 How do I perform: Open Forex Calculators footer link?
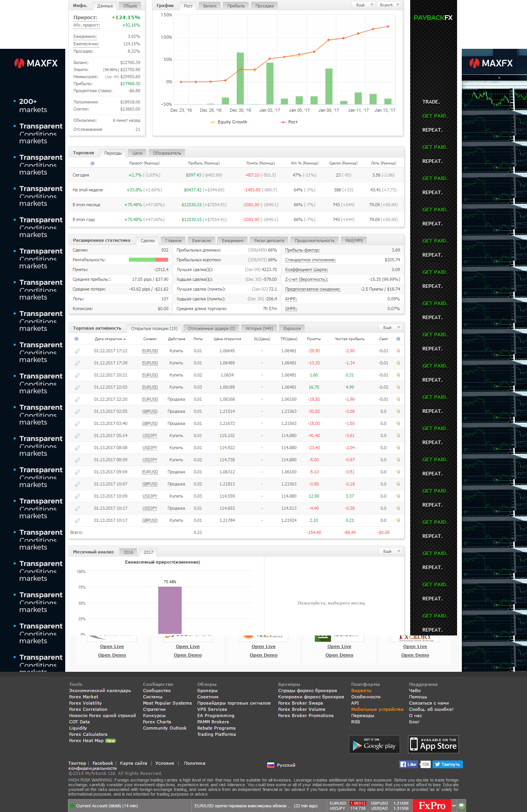point(88,734)
